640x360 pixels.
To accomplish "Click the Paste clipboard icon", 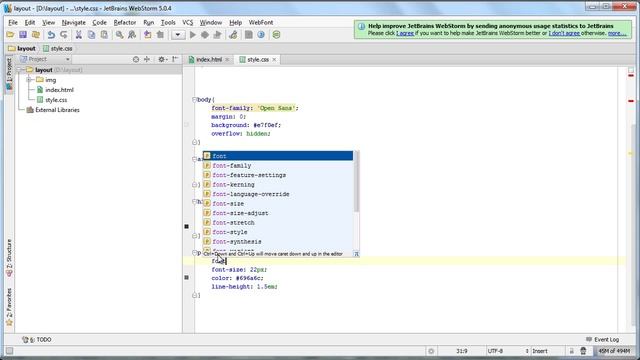I will point(104,35).
